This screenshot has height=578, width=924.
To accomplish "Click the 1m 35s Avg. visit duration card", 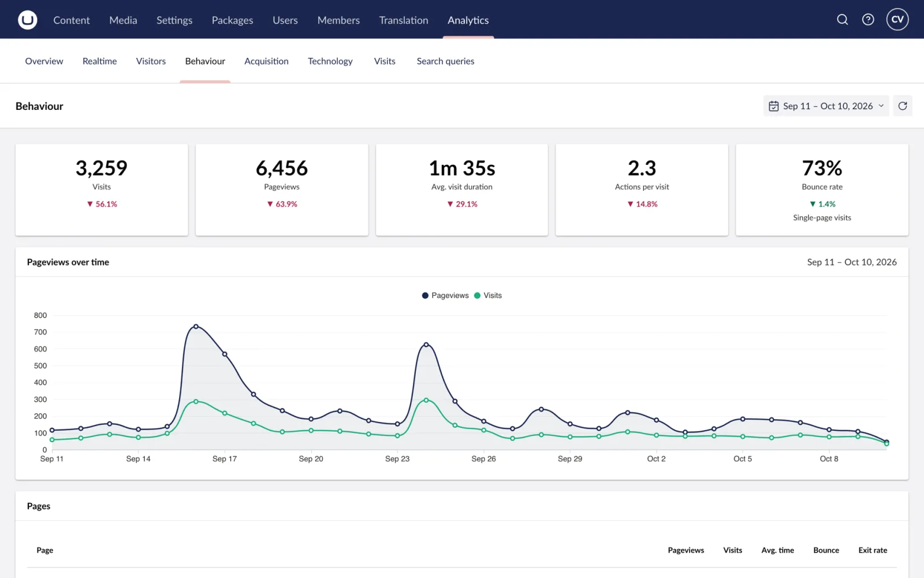I will pos(462,190).
